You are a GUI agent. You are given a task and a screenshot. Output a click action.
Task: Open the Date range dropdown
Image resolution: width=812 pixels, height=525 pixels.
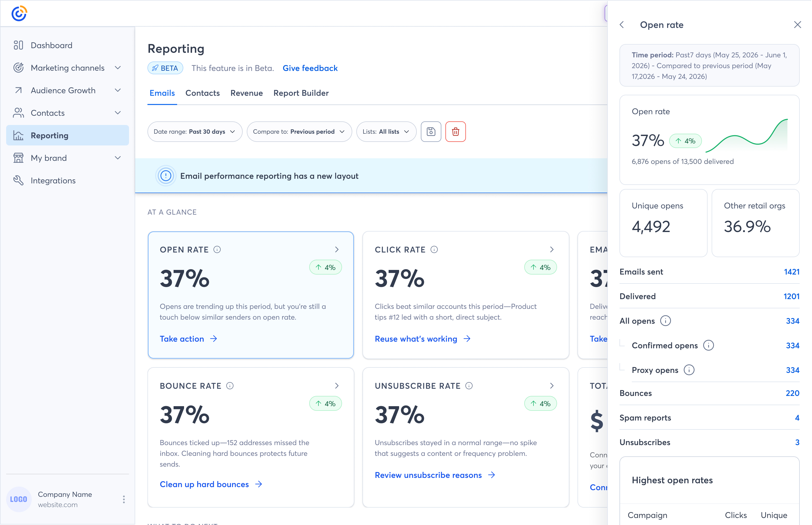(x=195, y=132)
